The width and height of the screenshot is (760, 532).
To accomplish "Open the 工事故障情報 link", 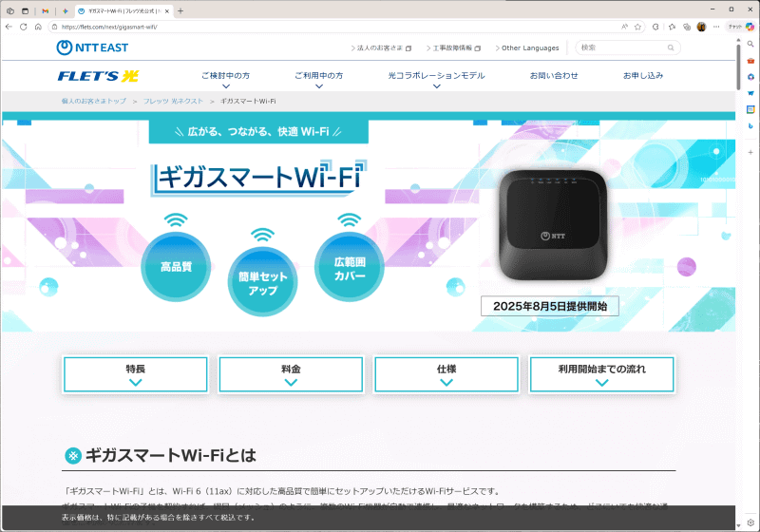I will pyautogui.click(x=453, y=47).
